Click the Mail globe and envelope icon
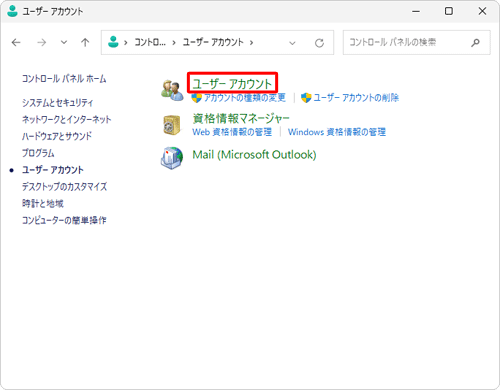500x390 pixels. (172, 158)
